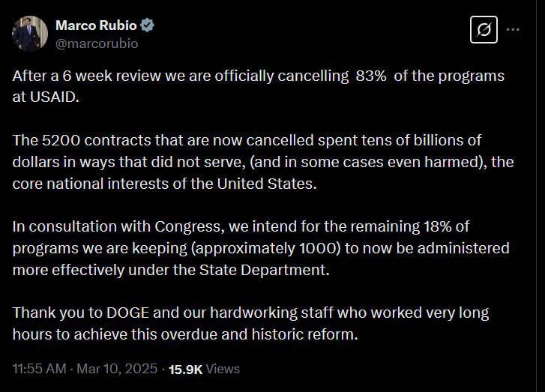Viewport: 545px width, 392px height.
Task: Open the three-dot more options menu
Action: (x=514, y=30)
